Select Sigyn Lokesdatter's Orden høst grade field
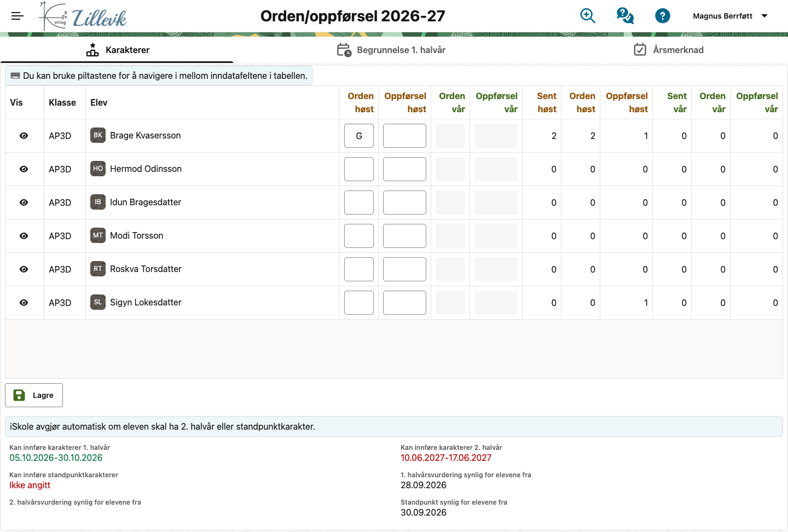 point(359,303)
